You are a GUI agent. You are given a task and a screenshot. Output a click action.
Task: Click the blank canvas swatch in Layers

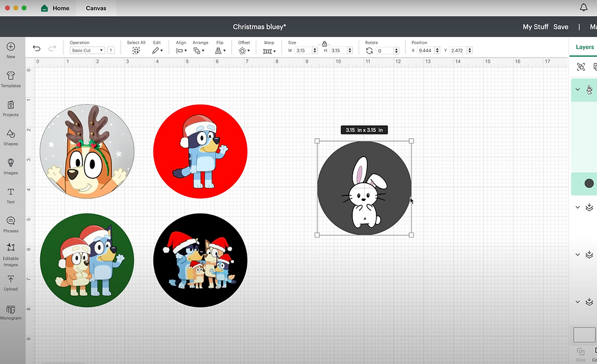tap(584, 335)
